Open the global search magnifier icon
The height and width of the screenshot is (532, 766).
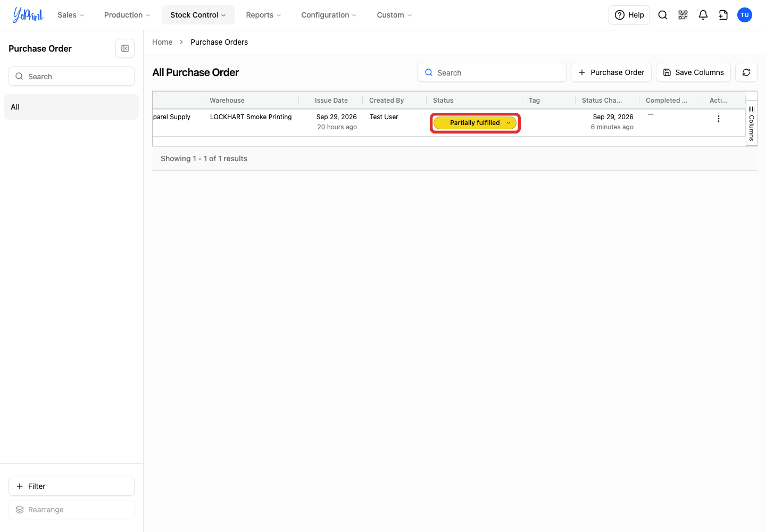(x=663, y=15)
